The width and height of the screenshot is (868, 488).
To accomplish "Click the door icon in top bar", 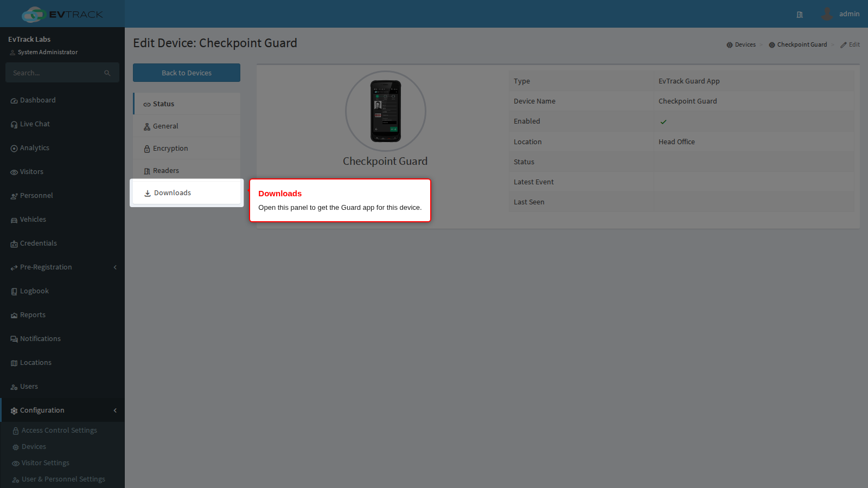I will click(x=800, y=15).
